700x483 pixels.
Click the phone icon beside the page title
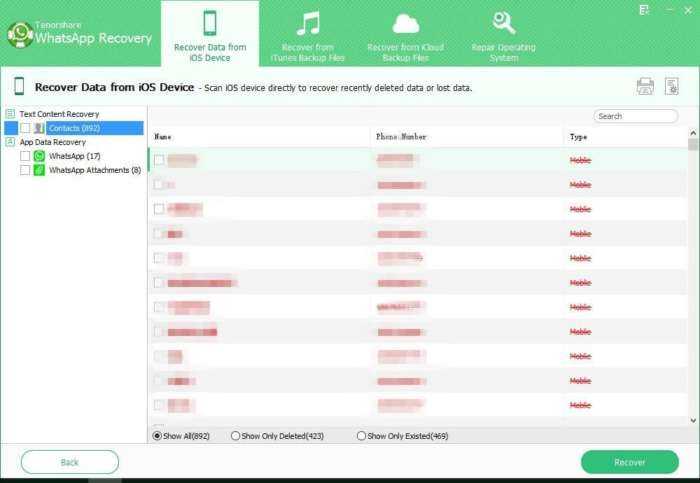19,86
